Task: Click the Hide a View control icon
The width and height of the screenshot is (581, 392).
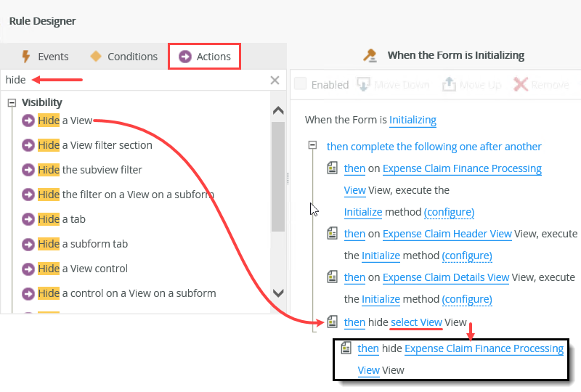Action: click(x=29, y=269)
